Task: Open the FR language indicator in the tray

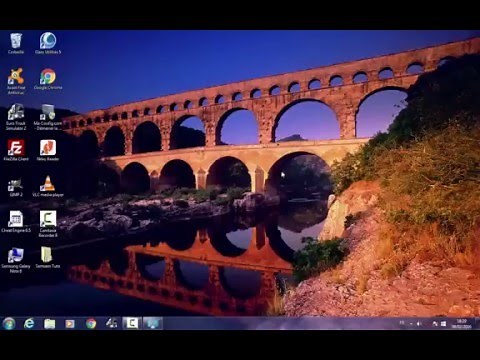Action: (x=402, y=323)
